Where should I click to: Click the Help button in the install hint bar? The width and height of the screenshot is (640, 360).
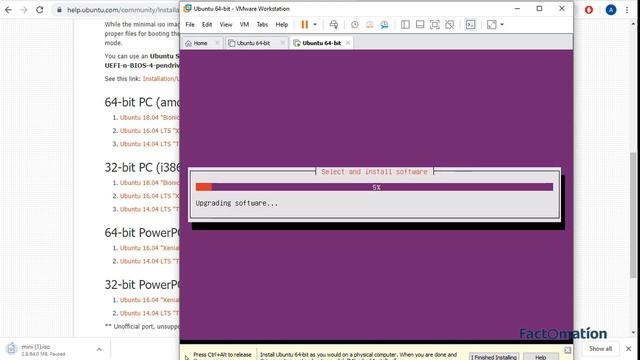click(x=541, y=357)
